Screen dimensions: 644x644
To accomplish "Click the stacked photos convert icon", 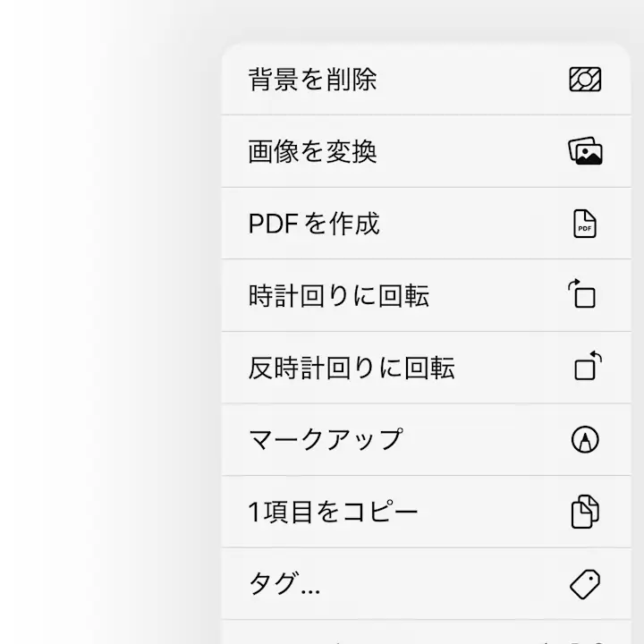I will 585,151.
